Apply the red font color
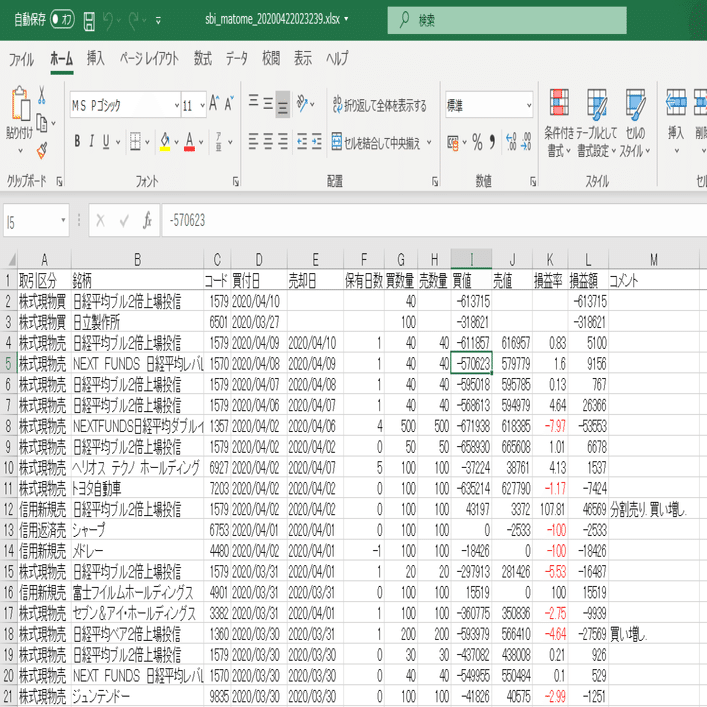707x707 pixels. tap(189, 142)
